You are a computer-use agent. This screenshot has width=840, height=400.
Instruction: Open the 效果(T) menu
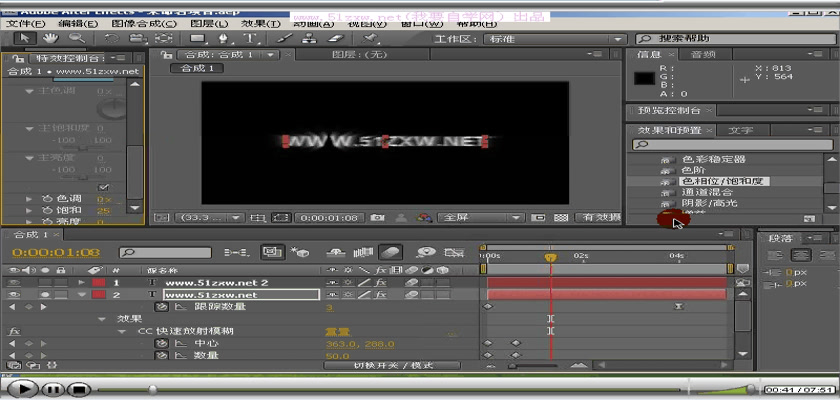coord(261,24)
